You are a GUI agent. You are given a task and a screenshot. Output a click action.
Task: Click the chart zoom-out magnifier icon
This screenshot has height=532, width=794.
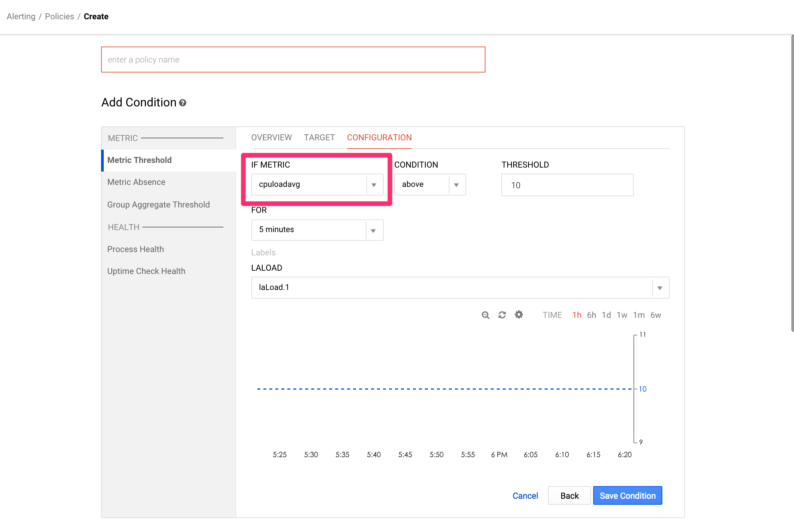click(x=485, y=315)
